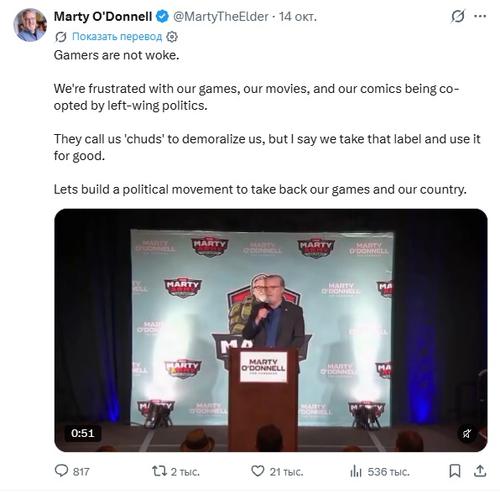Repost using the retweet arrows icon
The width and height of the screenshot is (500, 493).
[158, 471]
